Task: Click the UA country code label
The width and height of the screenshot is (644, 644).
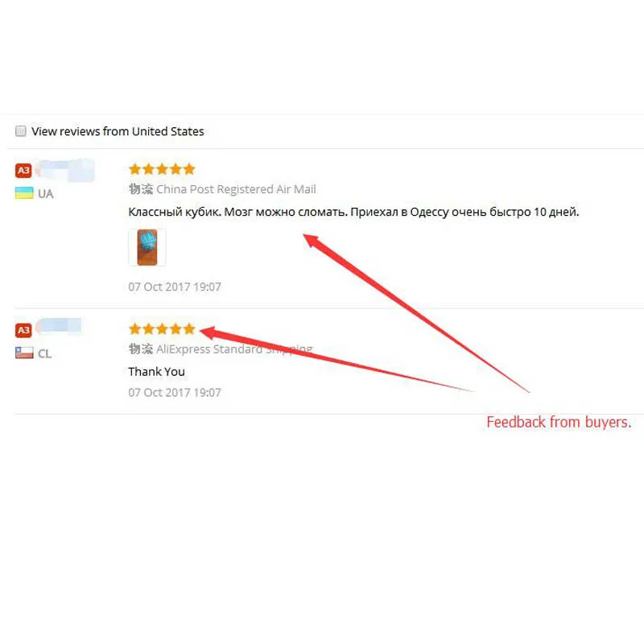Action: point(46,194)
